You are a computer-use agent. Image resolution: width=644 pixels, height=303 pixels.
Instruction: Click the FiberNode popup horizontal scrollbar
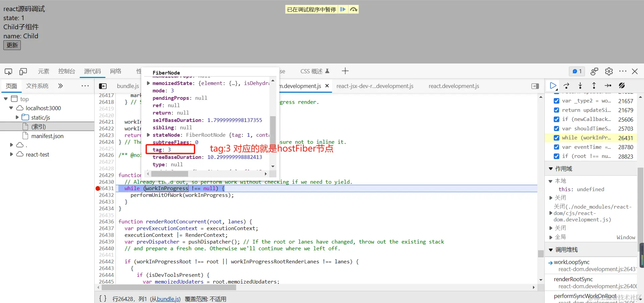pyautogui.click(x=170, y=174)
